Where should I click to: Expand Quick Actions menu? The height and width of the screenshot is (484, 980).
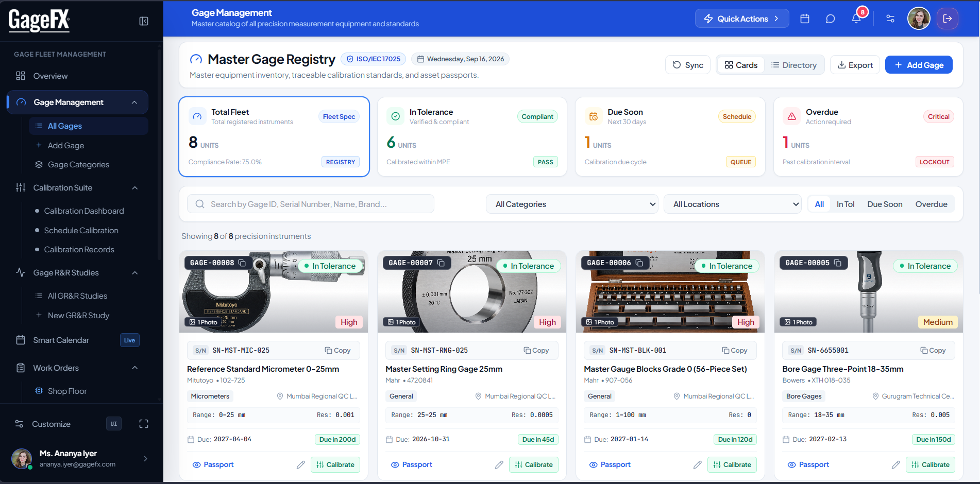pos(742,19)
